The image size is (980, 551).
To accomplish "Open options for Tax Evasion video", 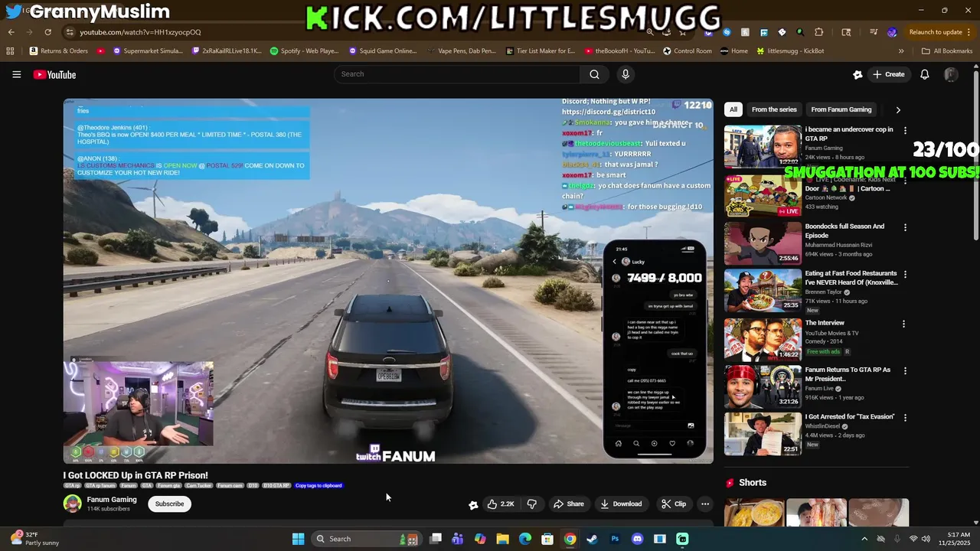I will pyautogui.click(x=905, y=418).
